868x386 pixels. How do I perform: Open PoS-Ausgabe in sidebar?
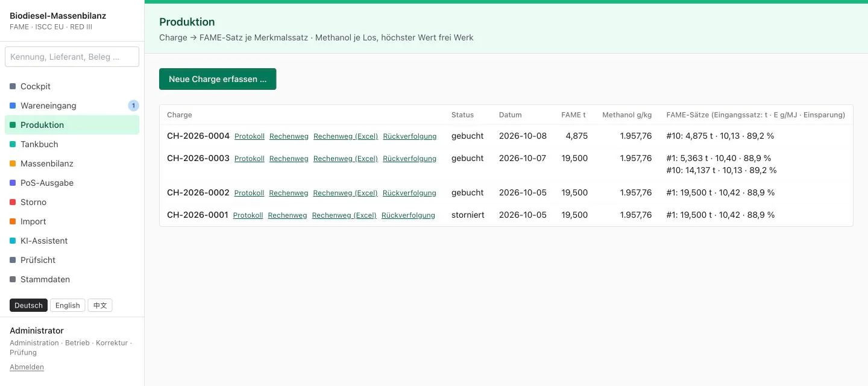[72, 183]
